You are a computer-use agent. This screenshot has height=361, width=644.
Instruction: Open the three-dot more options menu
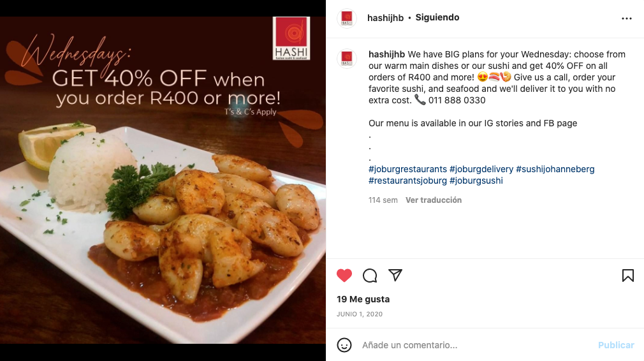point(626,18)
